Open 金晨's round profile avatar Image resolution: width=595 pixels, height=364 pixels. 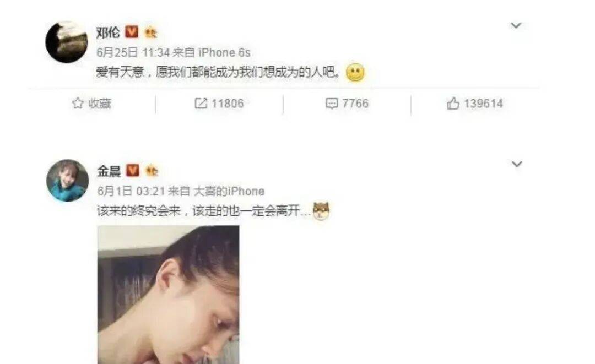(x=67, y=181)
